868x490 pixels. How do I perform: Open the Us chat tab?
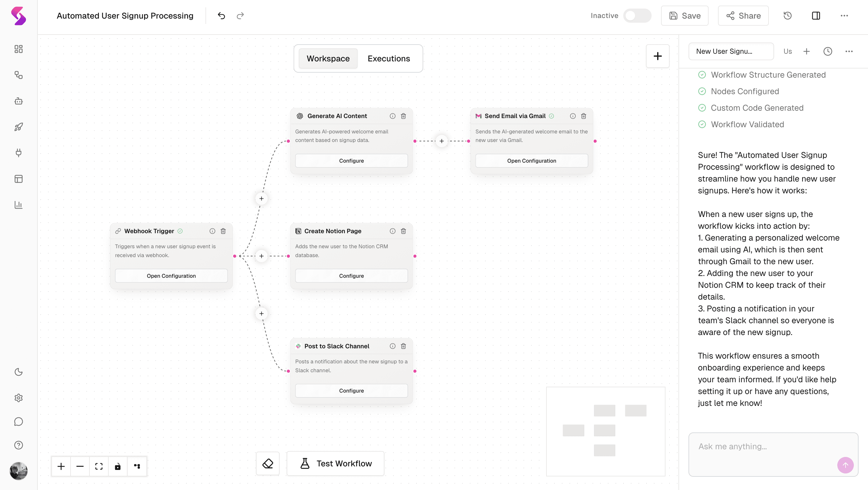787,51
